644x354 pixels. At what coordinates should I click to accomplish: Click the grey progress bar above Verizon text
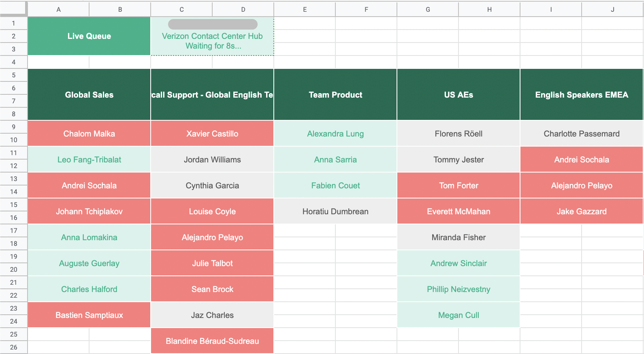click(213, 24)
